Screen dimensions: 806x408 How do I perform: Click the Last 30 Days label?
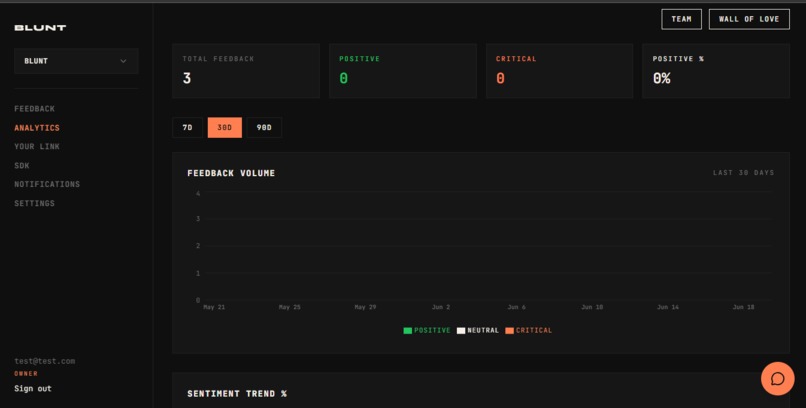coord(743,173)
